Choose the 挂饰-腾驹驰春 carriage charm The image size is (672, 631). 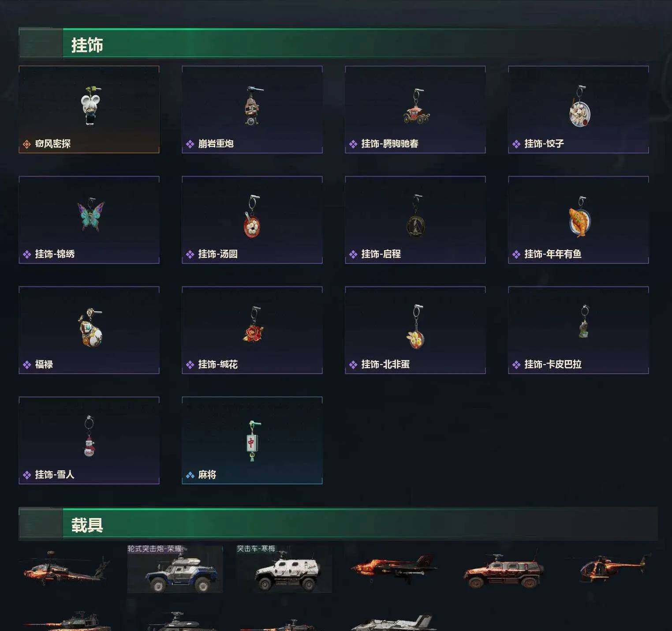(x=416, y=106)
